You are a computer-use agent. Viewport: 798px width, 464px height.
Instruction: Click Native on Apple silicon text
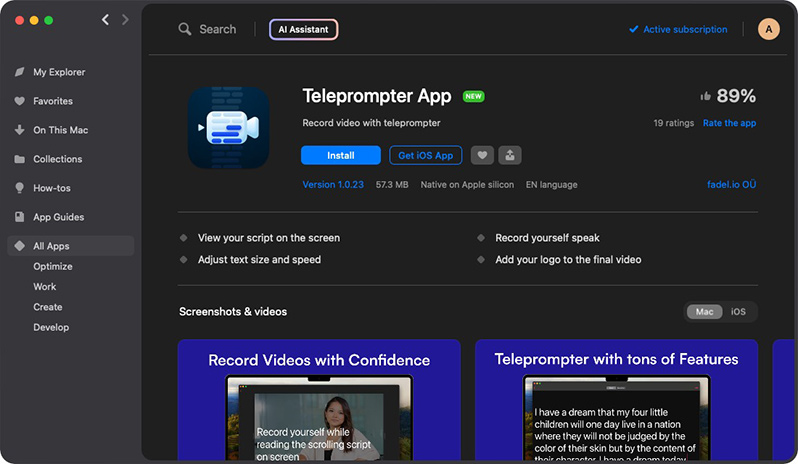tap(467, 185)
